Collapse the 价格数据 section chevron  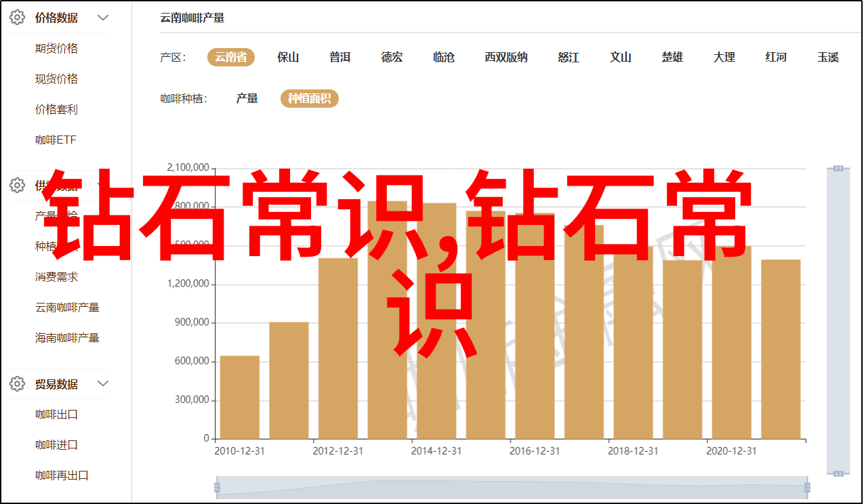[x=103, y=18]
